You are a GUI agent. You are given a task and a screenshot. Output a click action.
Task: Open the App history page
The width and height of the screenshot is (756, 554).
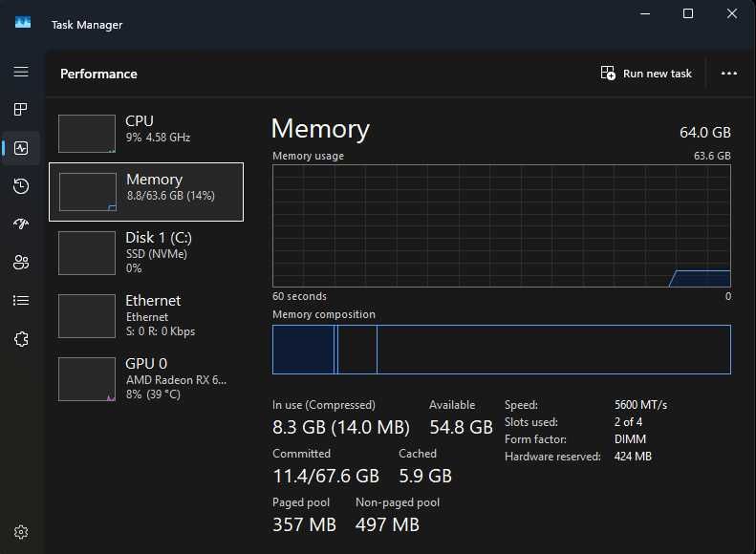click(21, 186)
